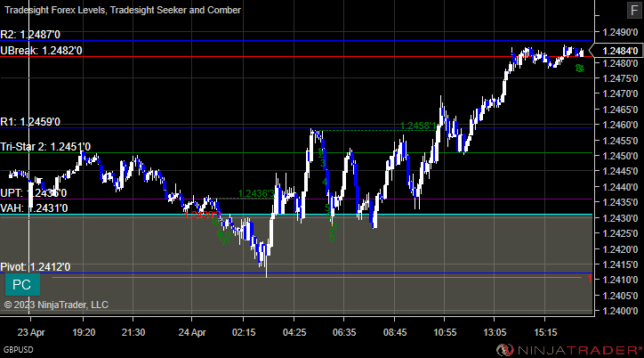Viewport: 644px width, 358px height.
Task: Click the 02:15 time axis label
Action: 244,332
